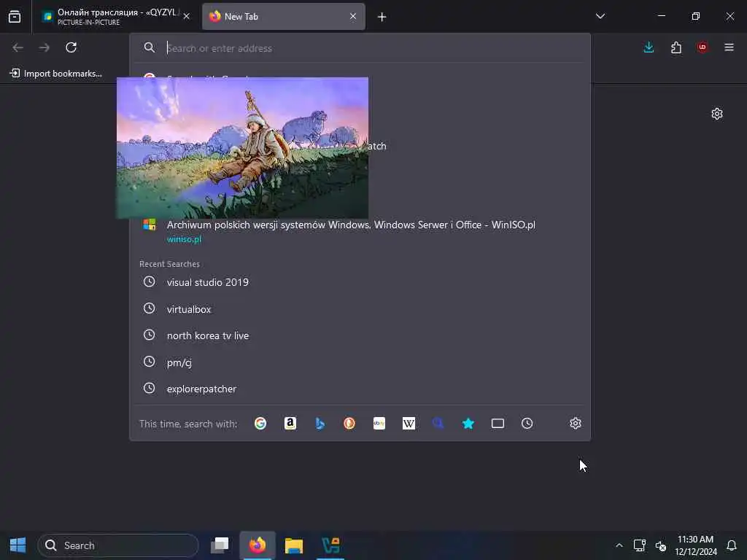Image resolution: width=747 pixels, height=560 pixels.
Task: Open the uBlock Origin red shield icon
Action: coord(703,47)
